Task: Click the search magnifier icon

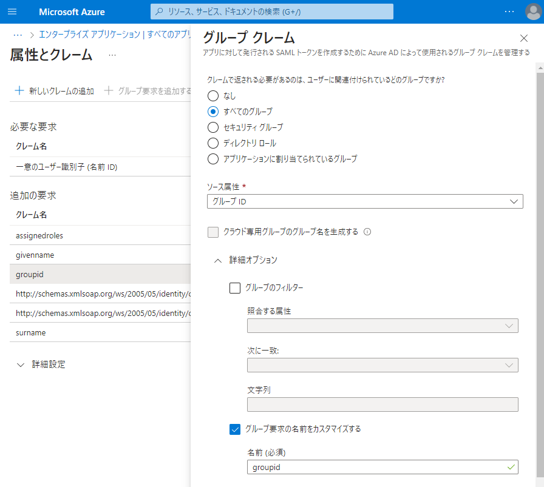Action: [x=159, y=12]
